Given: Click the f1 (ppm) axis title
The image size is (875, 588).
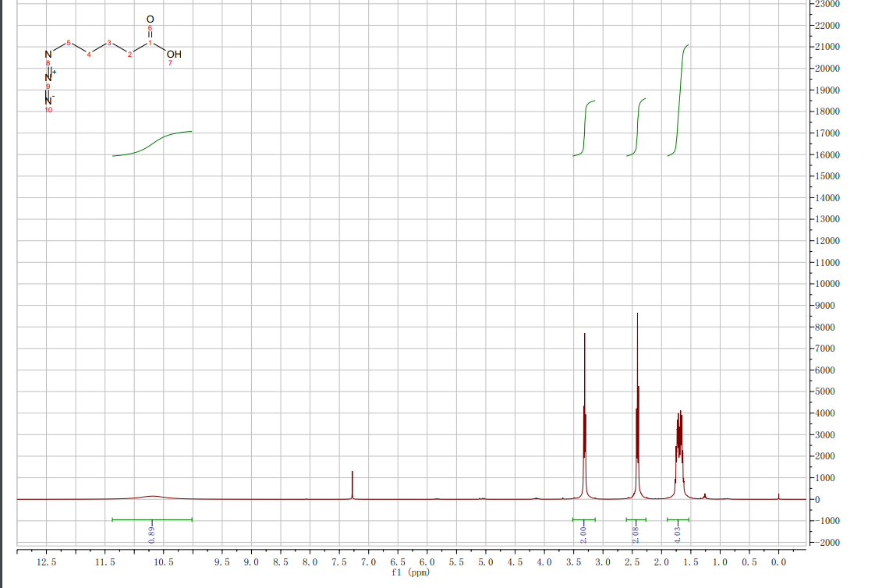Looking at the screenshot, I should [410, 572].
